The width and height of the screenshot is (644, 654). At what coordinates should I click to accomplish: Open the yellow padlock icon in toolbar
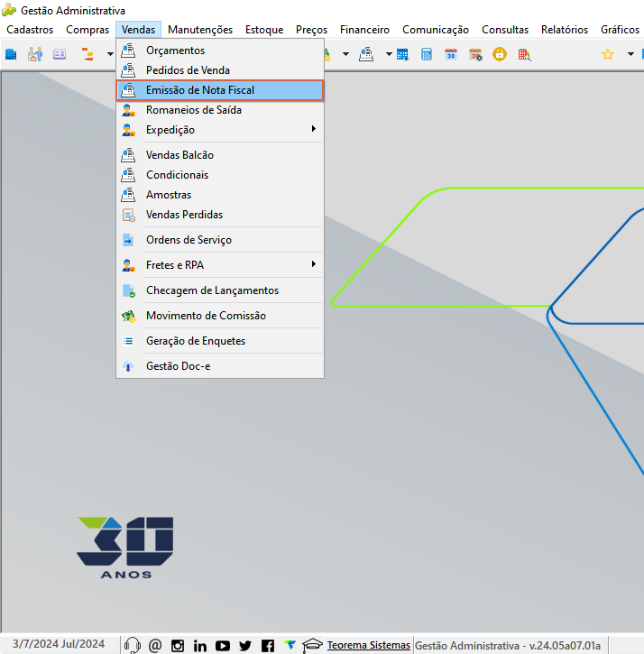[500, 54]
